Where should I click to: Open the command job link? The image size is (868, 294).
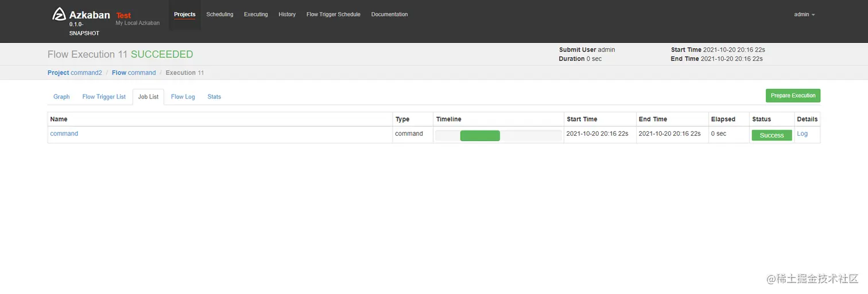64,134
